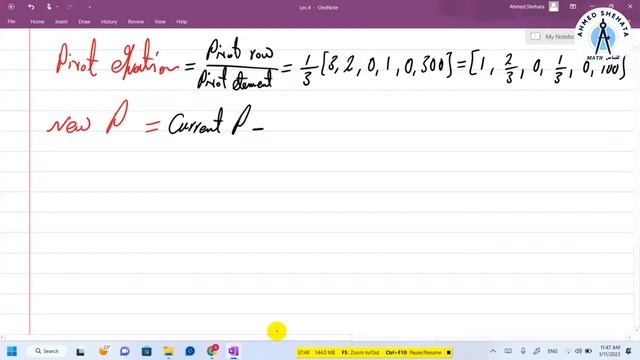Viewport: 640px width, 360px height.
Task: Click the greyed Redo arrow
Action: [x=70, y=7]
